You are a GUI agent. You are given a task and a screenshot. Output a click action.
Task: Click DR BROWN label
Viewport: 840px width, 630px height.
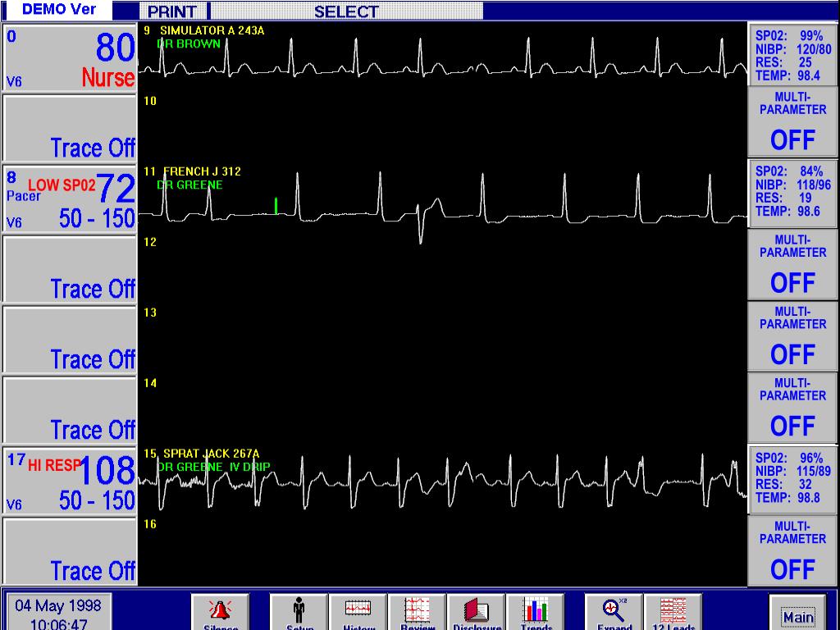coord(189,44)
